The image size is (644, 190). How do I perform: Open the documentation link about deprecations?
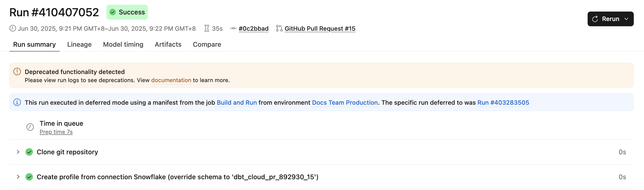(x=171, y=80)
